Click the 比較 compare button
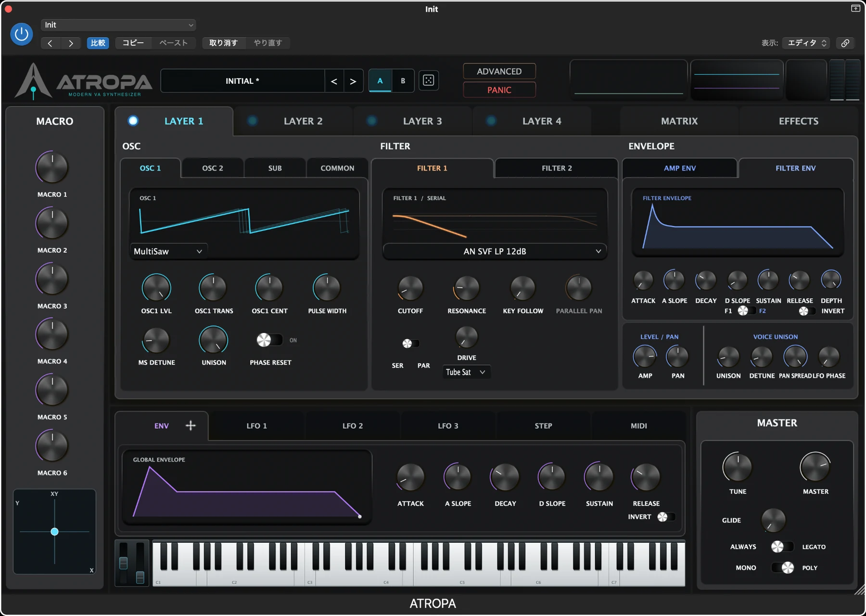The image size is (866, 616). (x=98, y=43)
